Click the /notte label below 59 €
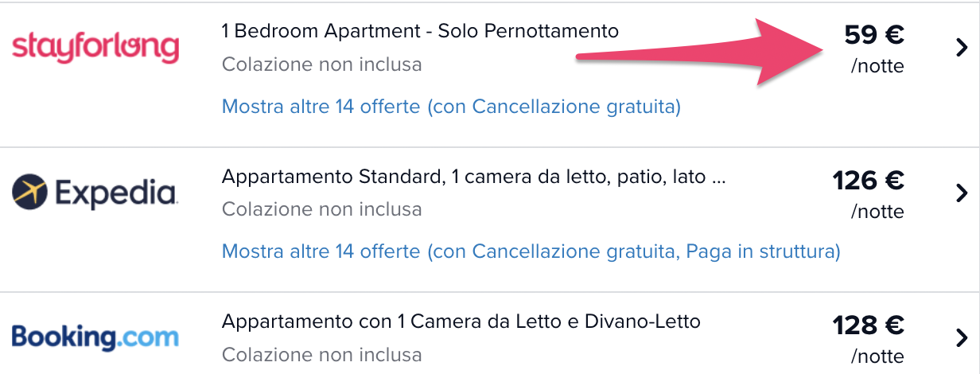This screenshot has width=980, height=374. (x=877, y=66)
